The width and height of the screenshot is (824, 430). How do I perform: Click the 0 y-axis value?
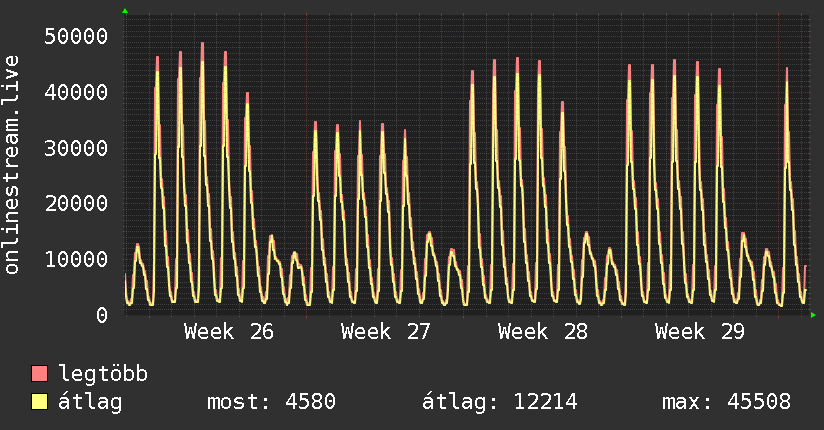(x=102, y=315)
